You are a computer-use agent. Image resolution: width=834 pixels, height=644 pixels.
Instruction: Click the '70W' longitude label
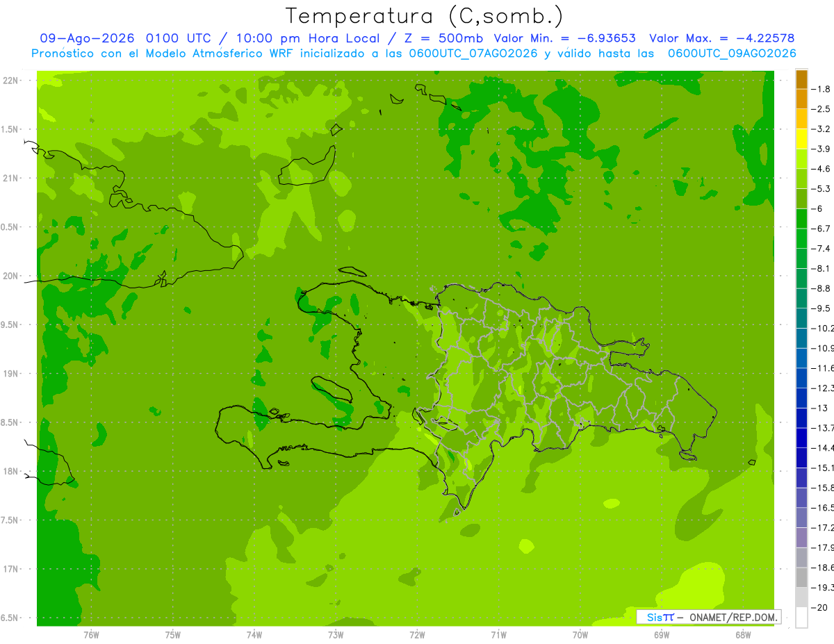tap(580, 635)
